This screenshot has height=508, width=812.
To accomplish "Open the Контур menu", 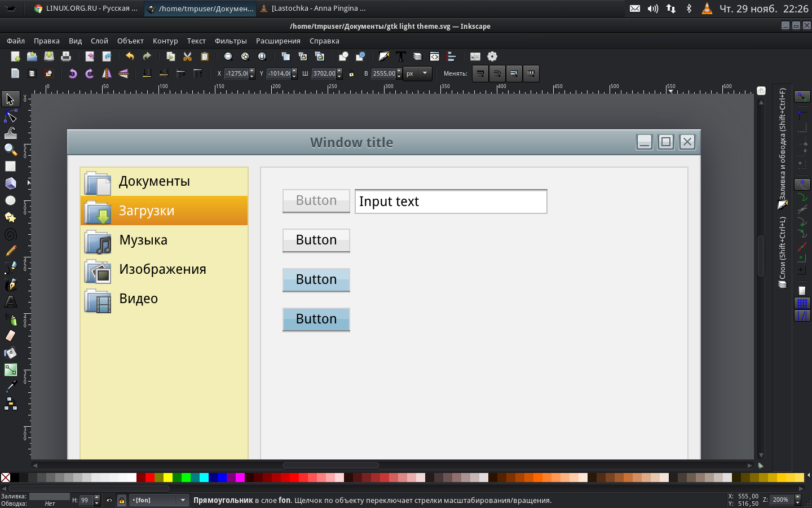I will coord(165,41).
